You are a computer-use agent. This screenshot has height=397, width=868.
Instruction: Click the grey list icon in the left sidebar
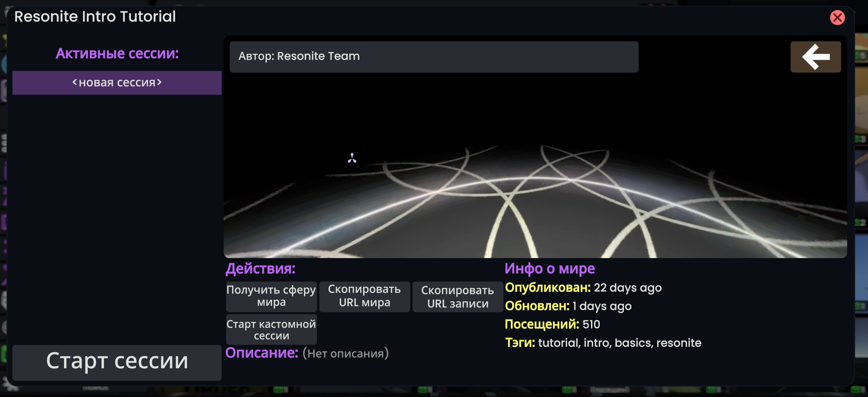click(x=4, y=142)
